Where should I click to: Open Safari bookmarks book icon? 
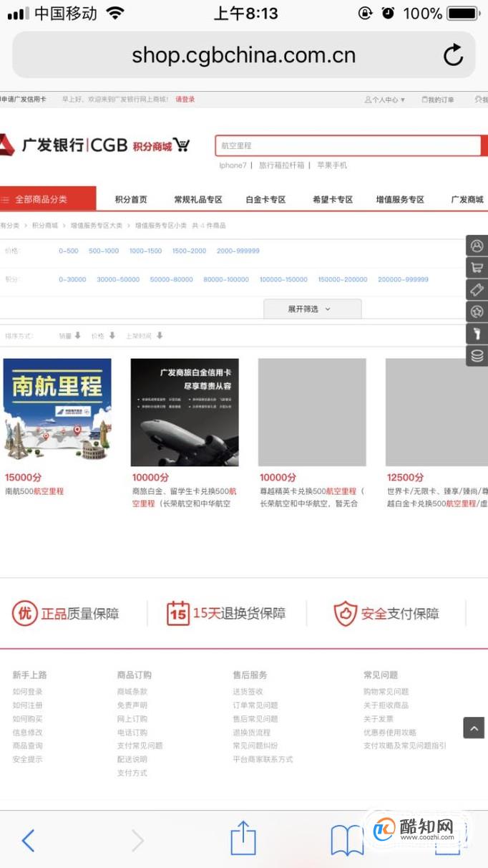pyautogui.click(x=347, y=840)
